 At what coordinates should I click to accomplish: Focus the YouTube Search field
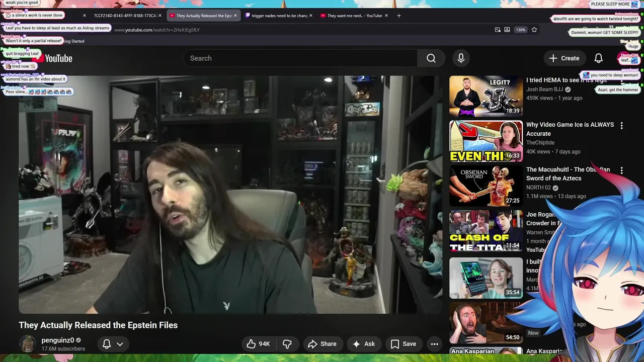[x=300, y=58]
